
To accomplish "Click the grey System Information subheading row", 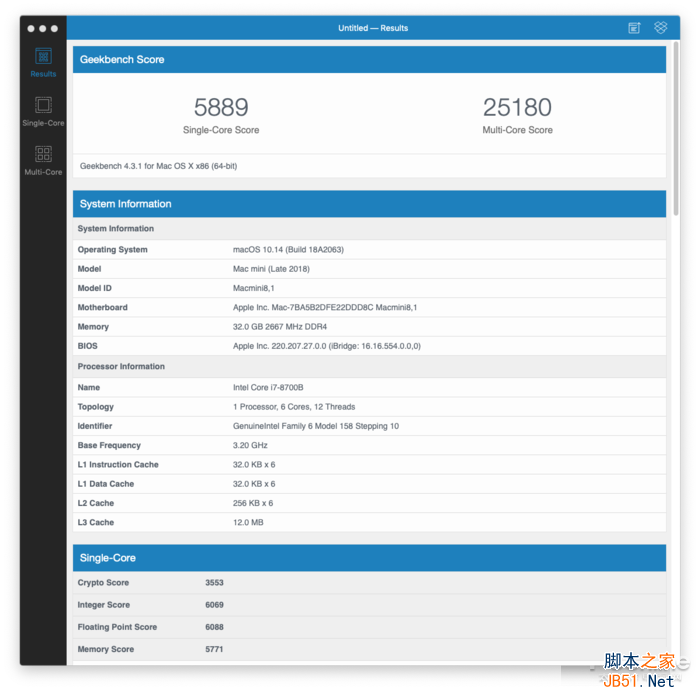I will point(369,229).
